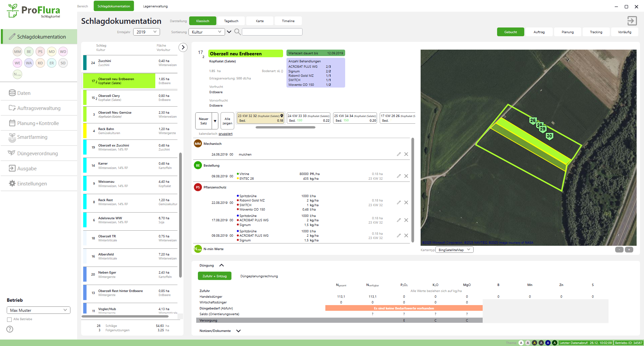This screenshot has width=644, height=346.
Task: Open the help question mark icon
Action: [10, 329]
